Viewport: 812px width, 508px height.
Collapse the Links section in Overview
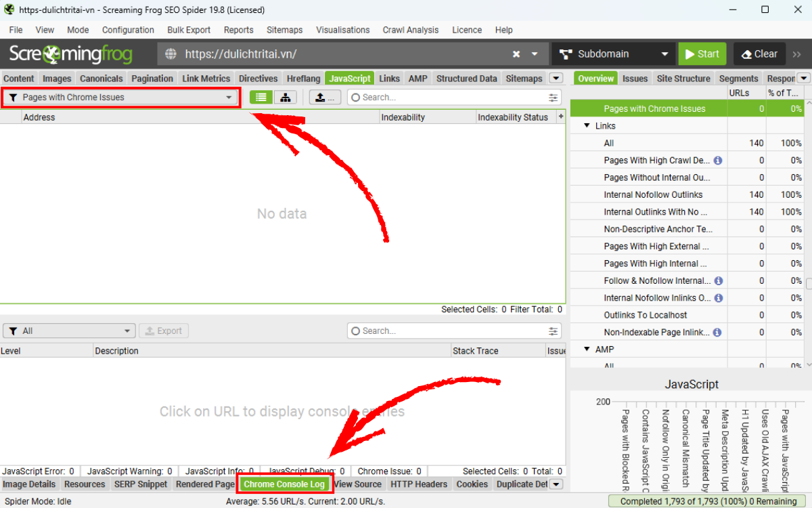pyautogui.click(x=587, y=126)
